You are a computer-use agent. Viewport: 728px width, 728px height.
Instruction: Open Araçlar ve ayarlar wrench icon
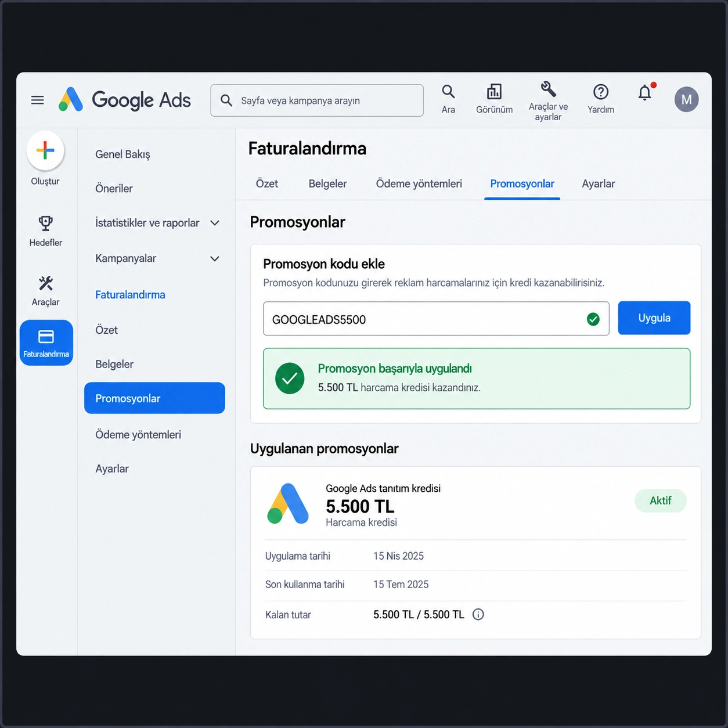548,89
